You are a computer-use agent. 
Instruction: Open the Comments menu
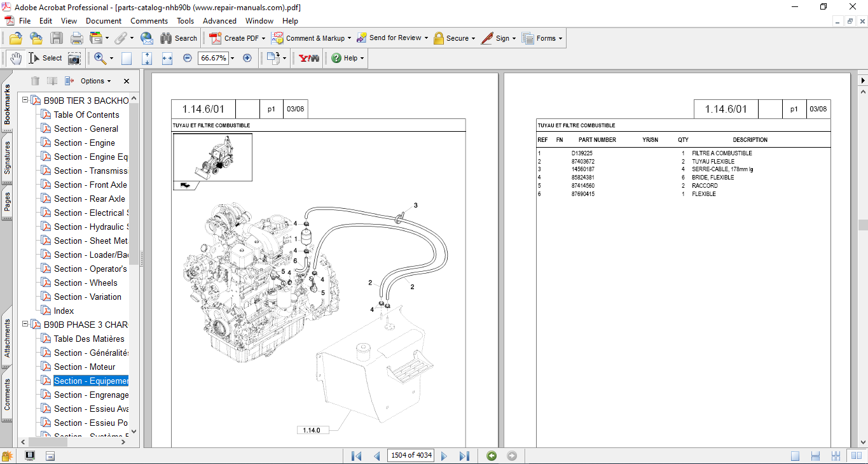tap(149, 21)
